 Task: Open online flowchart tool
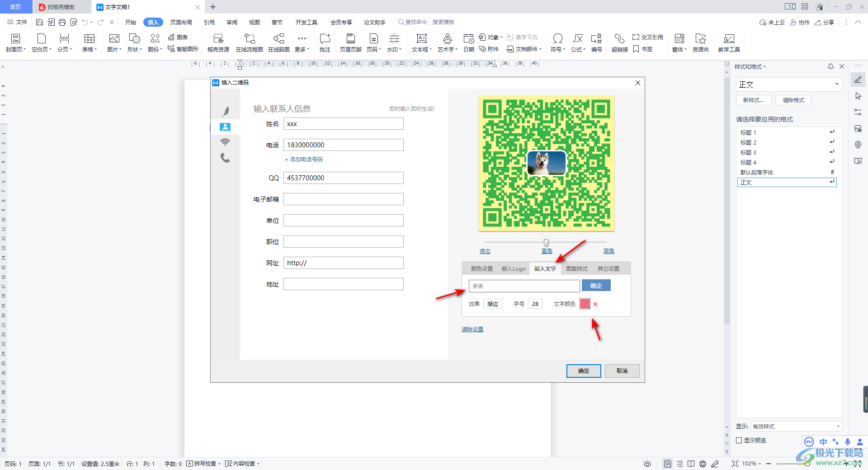[x=250, y=43]
